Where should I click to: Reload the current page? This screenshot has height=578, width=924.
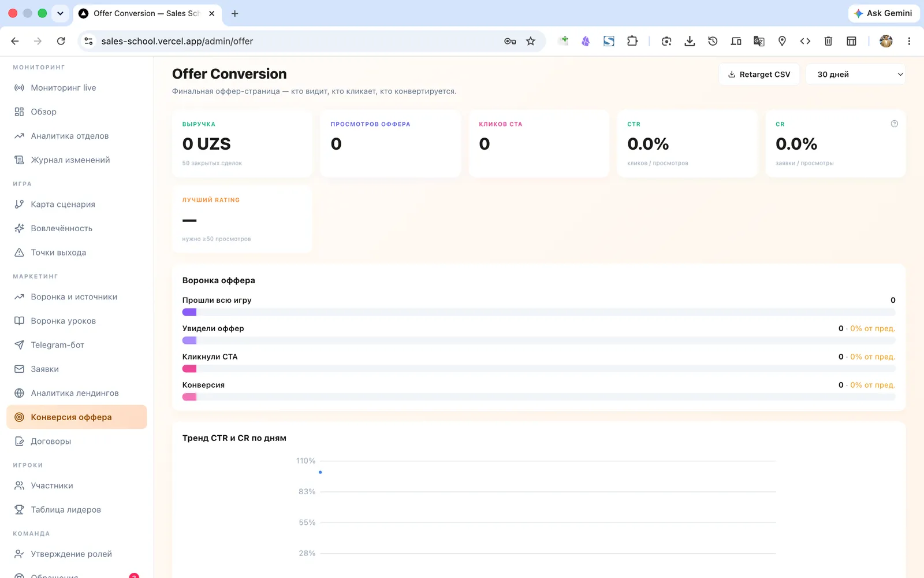pos(61,41)
